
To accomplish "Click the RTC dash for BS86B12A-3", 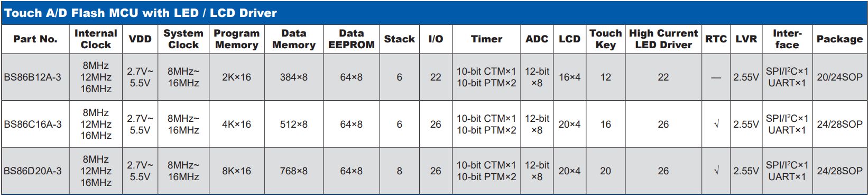I will (716, 78).
